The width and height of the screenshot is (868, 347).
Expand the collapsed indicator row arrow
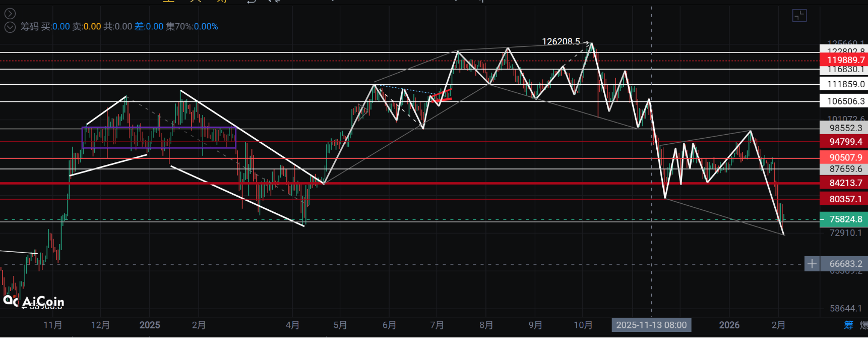click(x=10, y=14)
